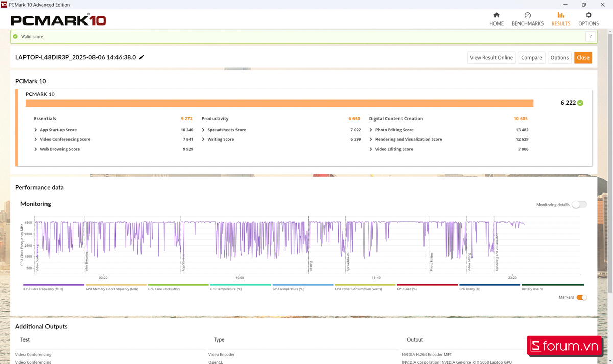Click the PCMark 10 logo
This screenshot has height=364, width=613.
click(58, 20)
